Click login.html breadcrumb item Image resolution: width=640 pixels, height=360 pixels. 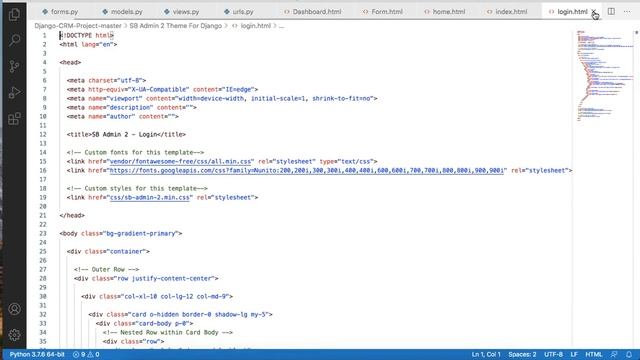(x=251, y=26)
